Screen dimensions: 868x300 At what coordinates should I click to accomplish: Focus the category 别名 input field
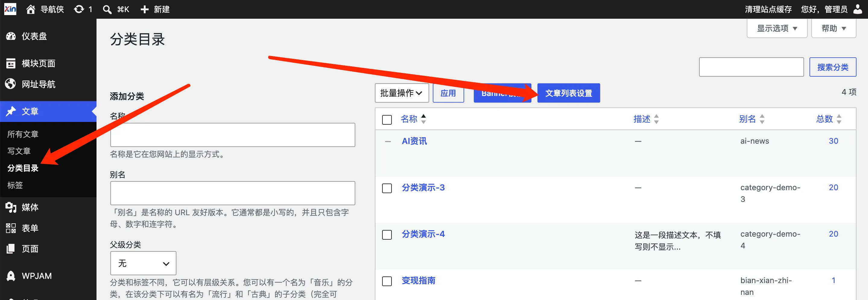coord(233,193)
